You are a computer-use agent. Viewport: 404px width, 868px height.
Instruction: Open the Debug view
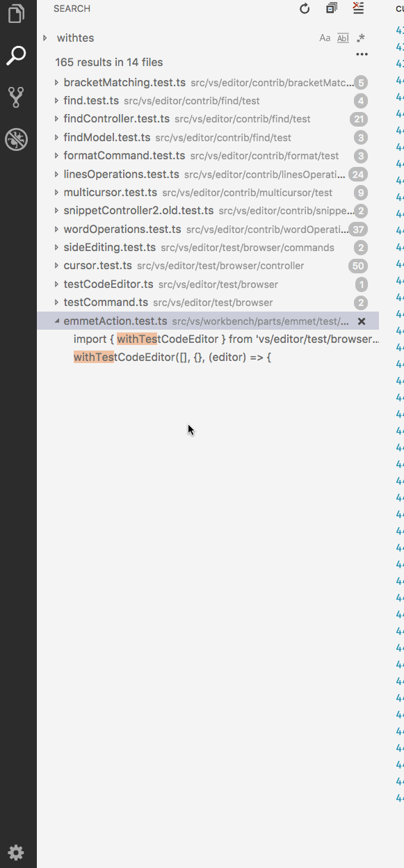coord(16,140)
